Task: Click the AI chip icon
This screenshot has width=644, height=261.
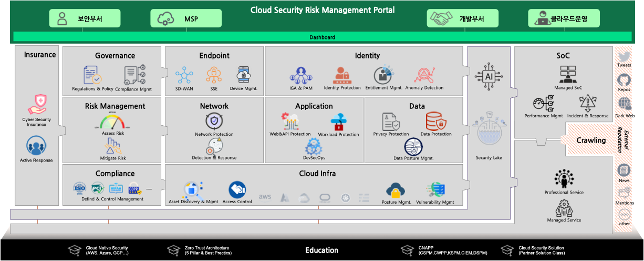Action: (489, 76)
